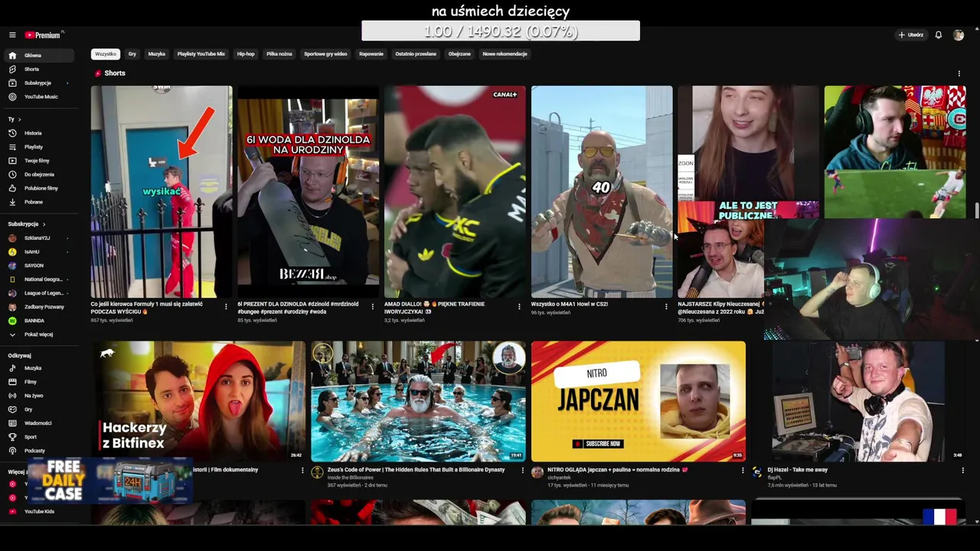Screen dimensions: 980x551
Task: Open YouTube Music from sidebar
Action: (x=38, y=96)
